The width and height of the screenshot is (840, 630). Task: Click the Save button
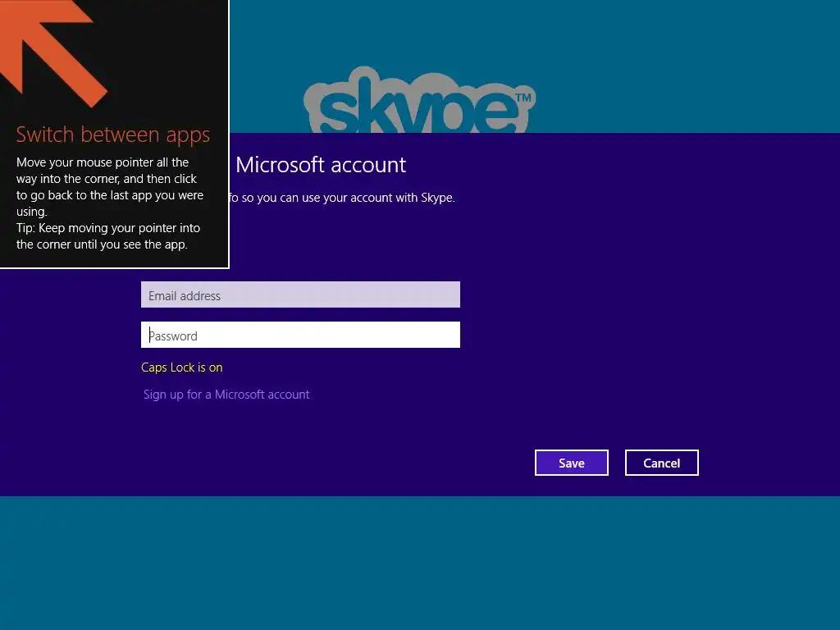point(572,463)
